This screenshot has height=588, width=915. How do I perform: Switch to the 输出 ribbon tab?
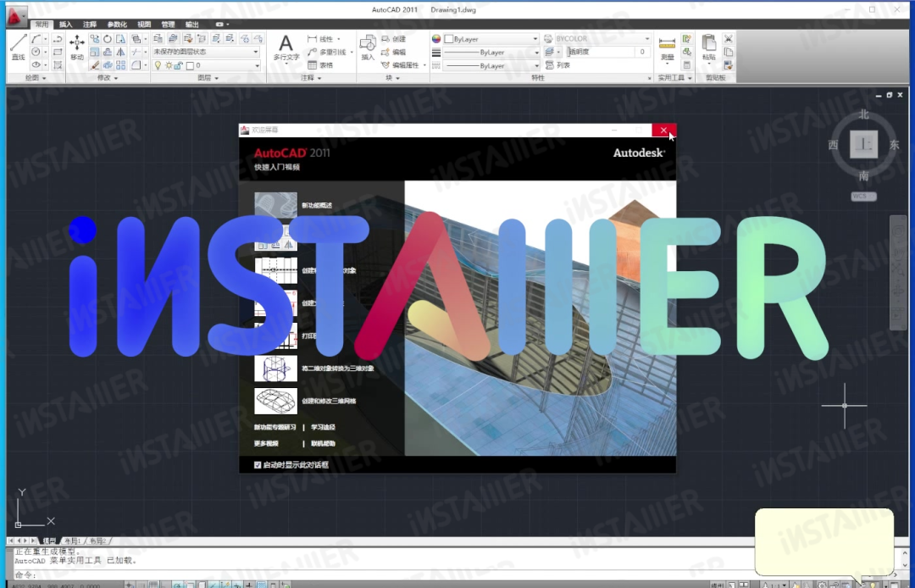click(x=192, y=25)
